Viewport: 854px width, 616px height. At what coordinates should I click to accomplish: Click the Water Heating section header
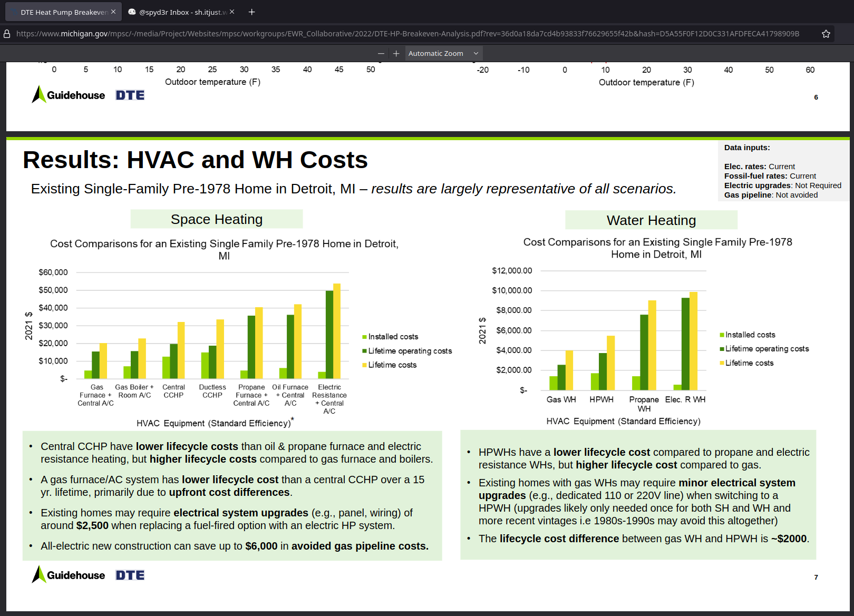tap(651, 220)
